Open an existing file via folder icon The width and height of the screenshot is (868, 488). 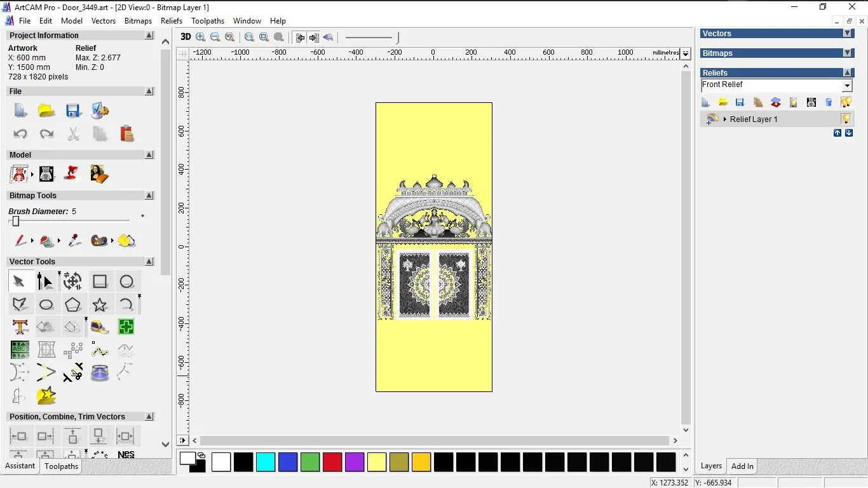tap(46, 111)
